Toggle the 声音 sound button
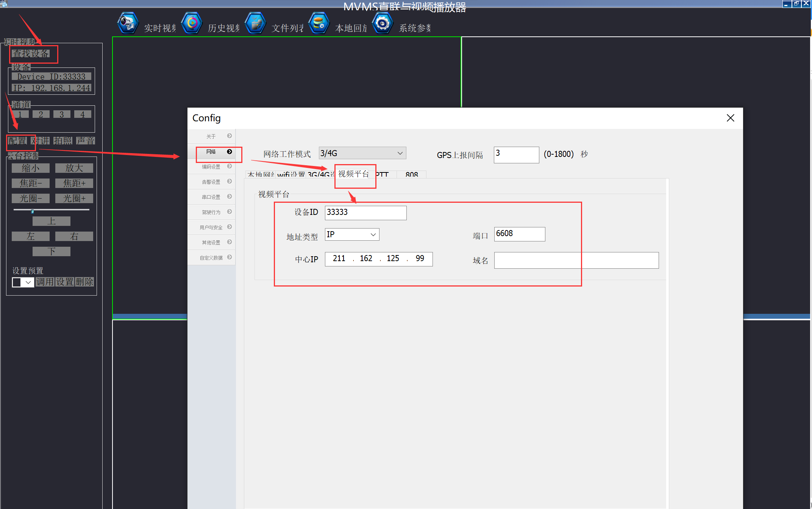The image size is (812, 509). point(86,141)
